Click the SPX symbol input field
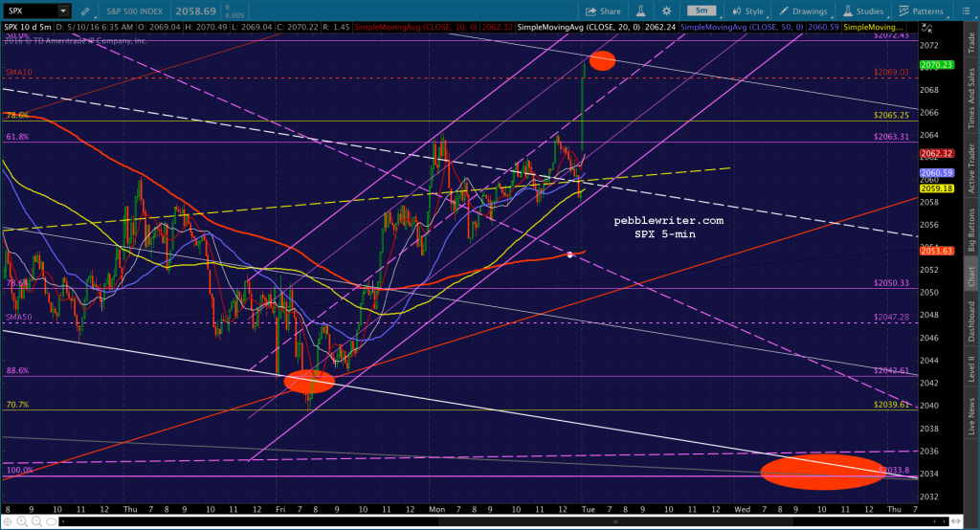 click(x=30, y=11)
